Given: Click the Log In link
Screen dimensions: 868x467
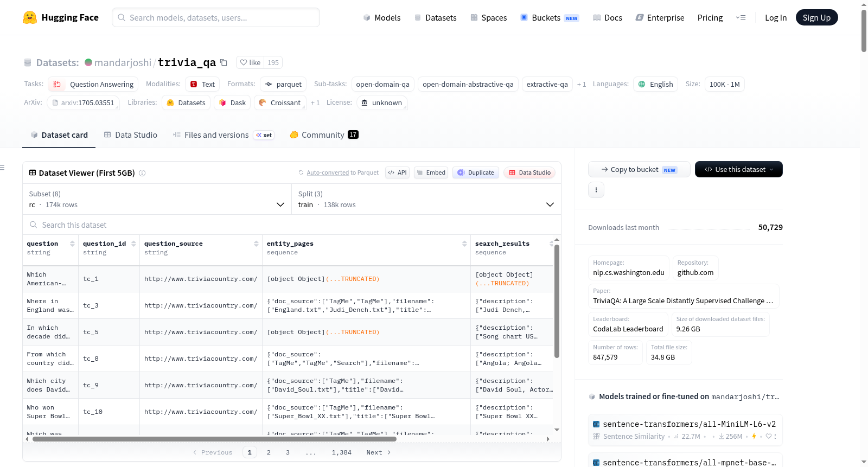Looking at the screenshot, I should coord(776,17).
